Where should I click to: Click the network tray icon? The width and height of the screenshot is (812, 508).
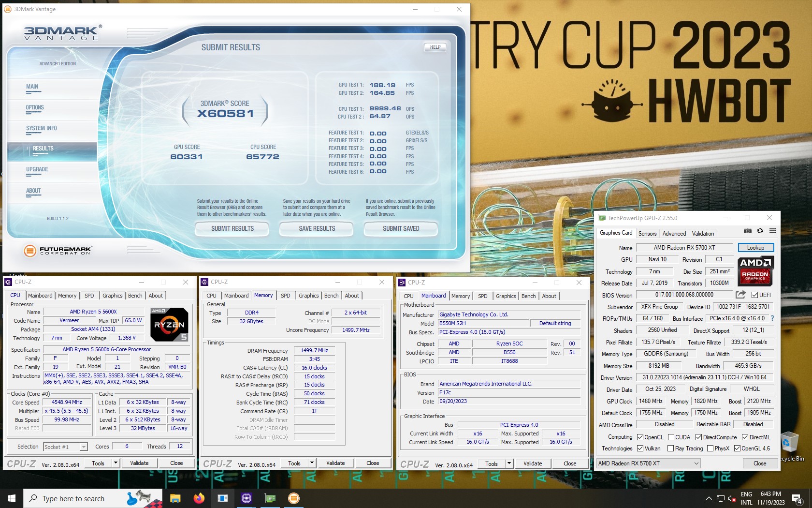[x=720, y=498]
